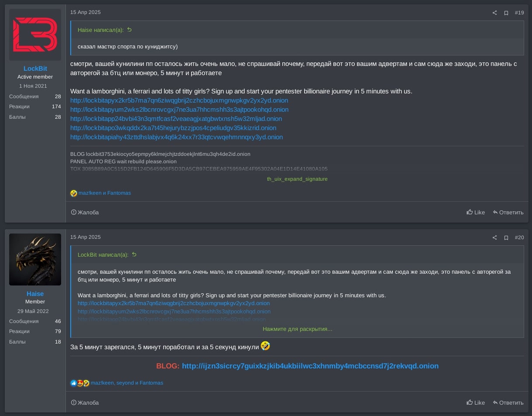The width and height of the screenshot is (532, 416).
Task: Open LockBit username profile link
Action: pos(35,69)
